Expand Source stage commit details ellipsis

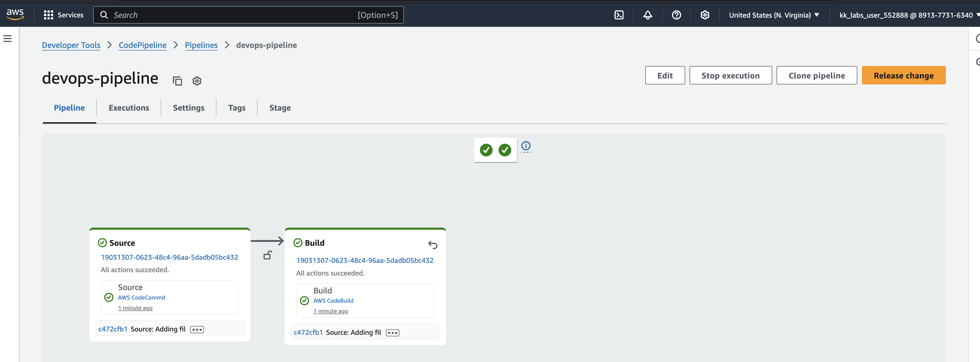(197, 330)
